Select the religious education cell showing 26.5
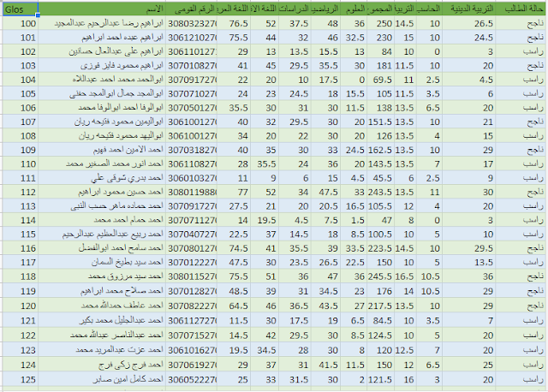 (468, 23)
